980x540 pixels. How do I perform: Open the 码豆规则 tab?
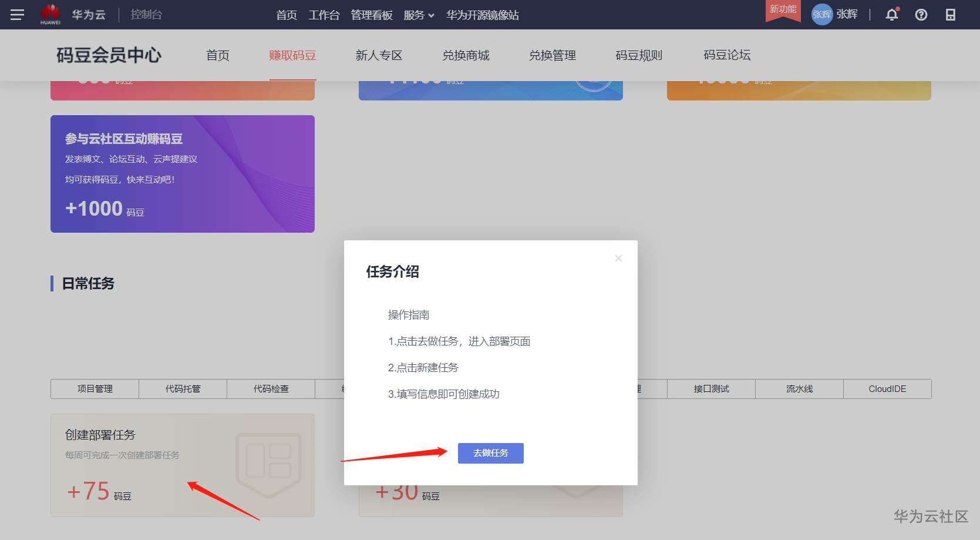click(x=639, y=55)
